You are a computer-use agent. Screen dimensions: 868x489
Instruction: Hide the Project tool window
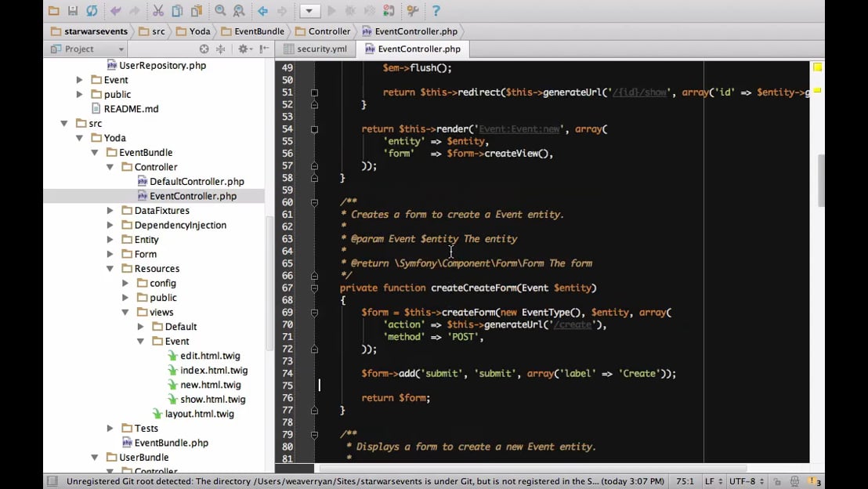[265, 49]
